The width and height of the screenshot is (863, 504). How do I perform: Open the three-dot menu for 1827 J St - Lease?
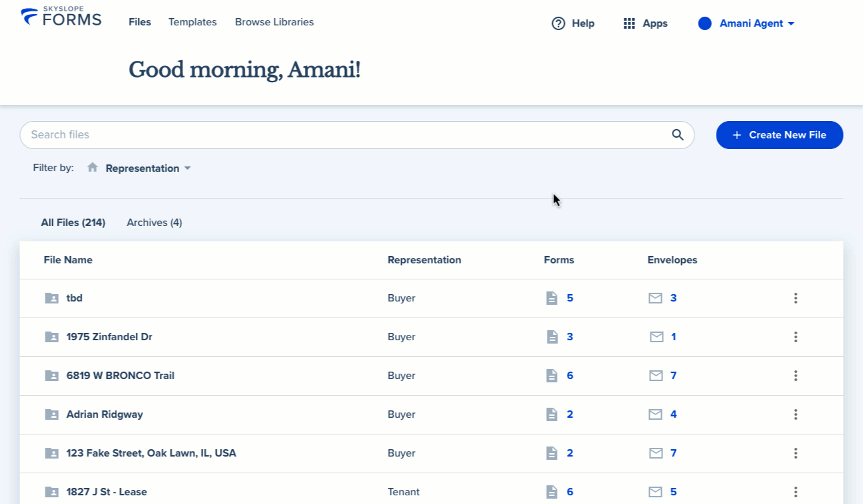tap(795, 492)
